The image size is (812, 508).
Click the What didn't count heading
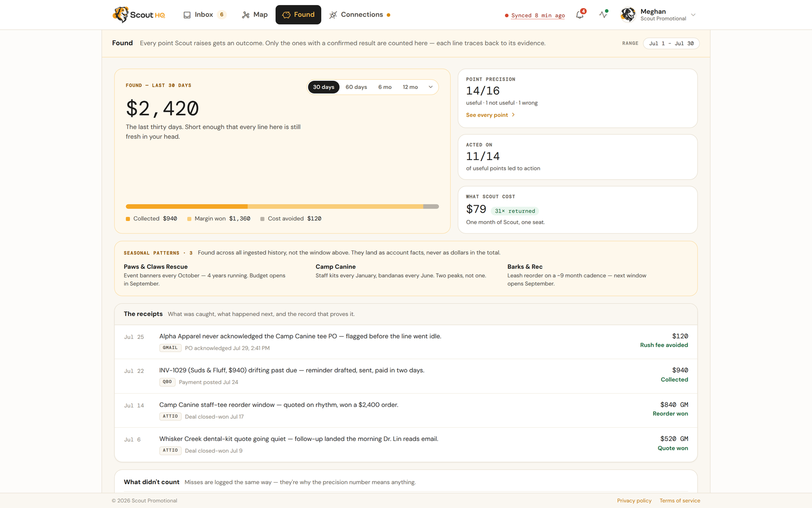click(x=152, y=482)
